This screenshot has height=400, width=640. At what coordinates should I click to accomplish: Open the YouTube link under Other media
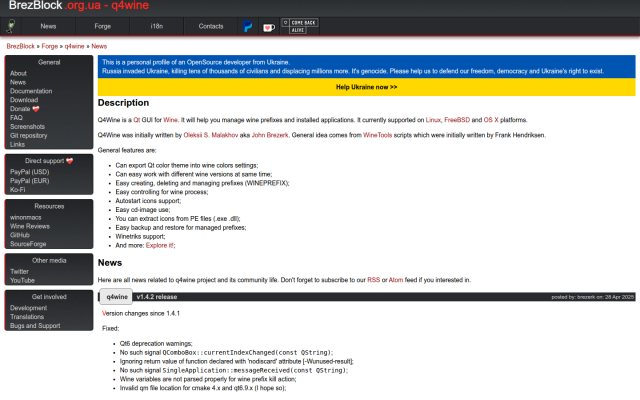(22, 280)
